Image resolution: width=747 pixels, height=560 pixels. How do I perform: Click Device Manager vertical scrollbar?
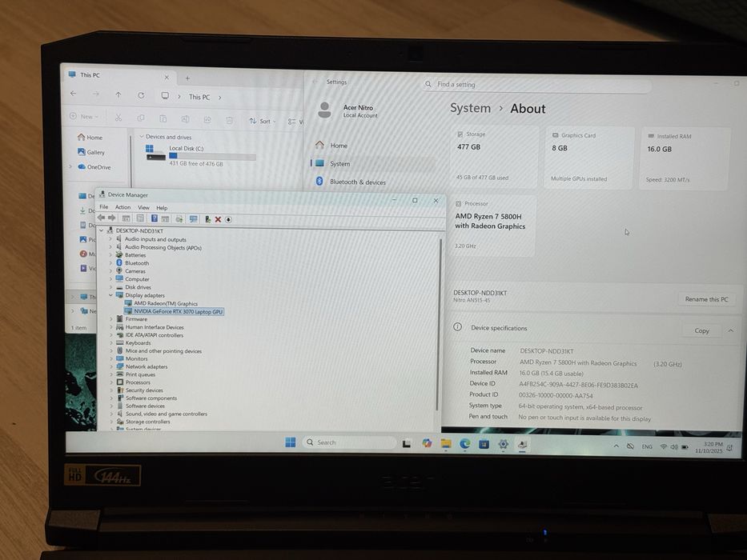pos(439,325)
